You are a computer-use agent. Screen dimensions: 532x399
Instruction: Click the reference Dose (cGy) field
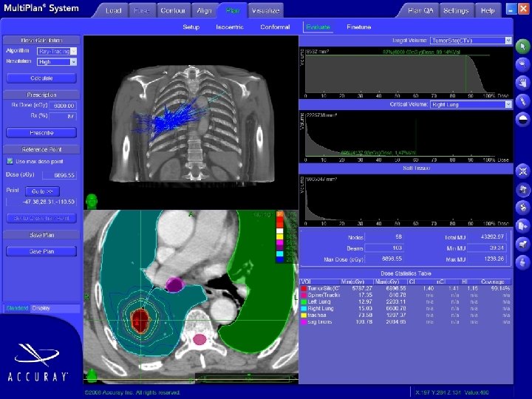click(x=59, y=175)
